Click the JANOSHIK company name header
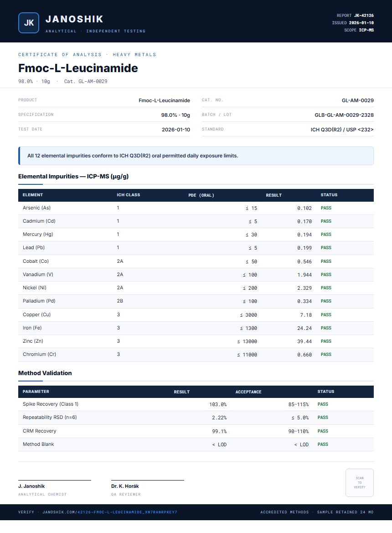Image resolution: width=392 pixels, height=533 pixels. pyautogui.click(x=74, y=19)
